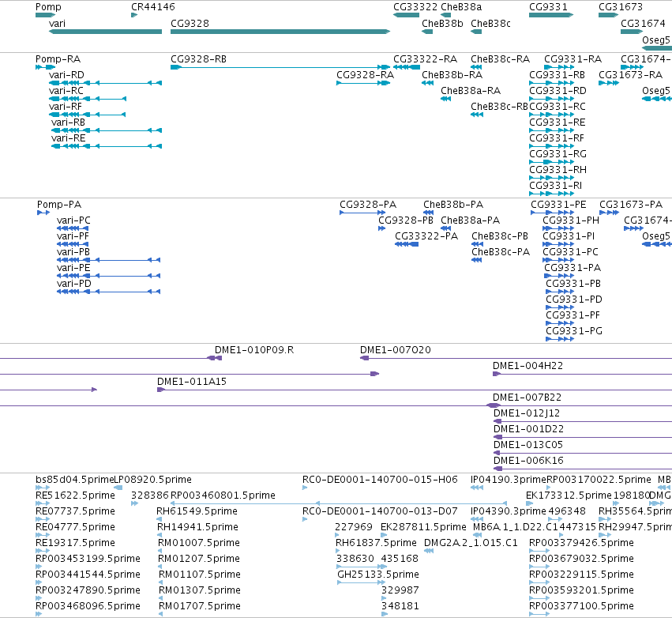
Task: Select the DMG2A.2_1.O15.C1 EST
Action: click(x=429, y=551)
